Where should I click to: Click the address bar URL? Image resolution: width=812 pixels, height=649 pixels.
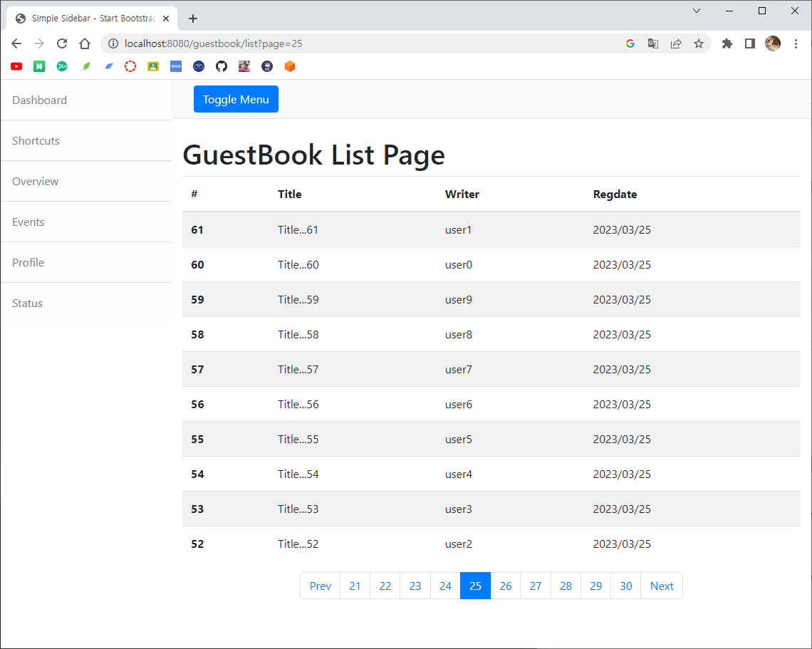pos(214,43)
